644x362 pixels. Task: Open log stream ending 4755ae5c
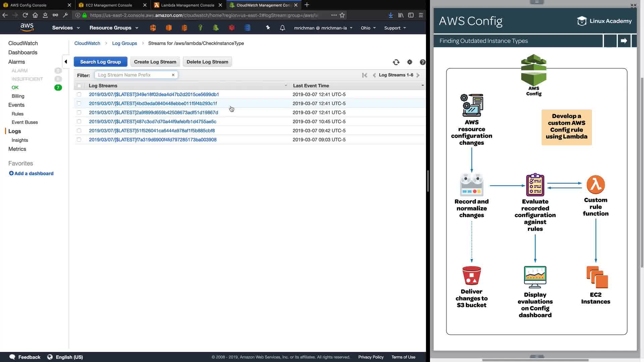[x=153, y=122]
